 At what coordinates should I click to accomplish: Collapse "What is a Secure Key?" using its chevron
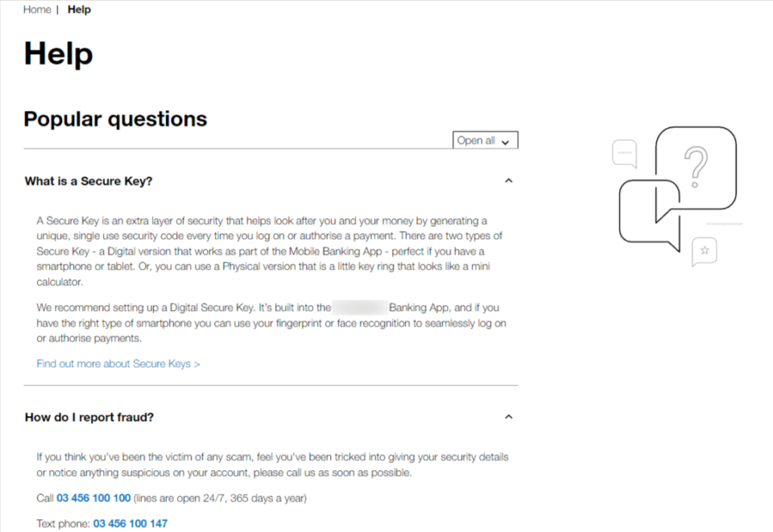(x=508, y=180)
